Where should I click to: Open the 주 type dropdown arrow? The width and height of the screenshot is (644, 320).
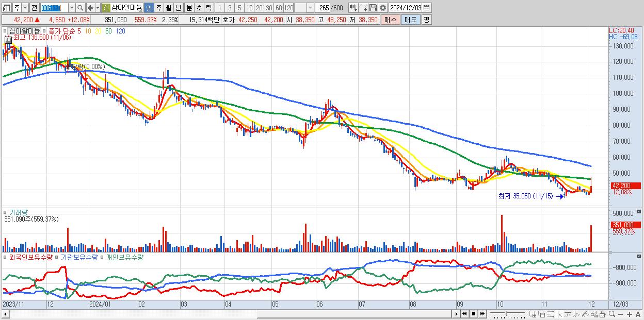click(x=25, y=8)
